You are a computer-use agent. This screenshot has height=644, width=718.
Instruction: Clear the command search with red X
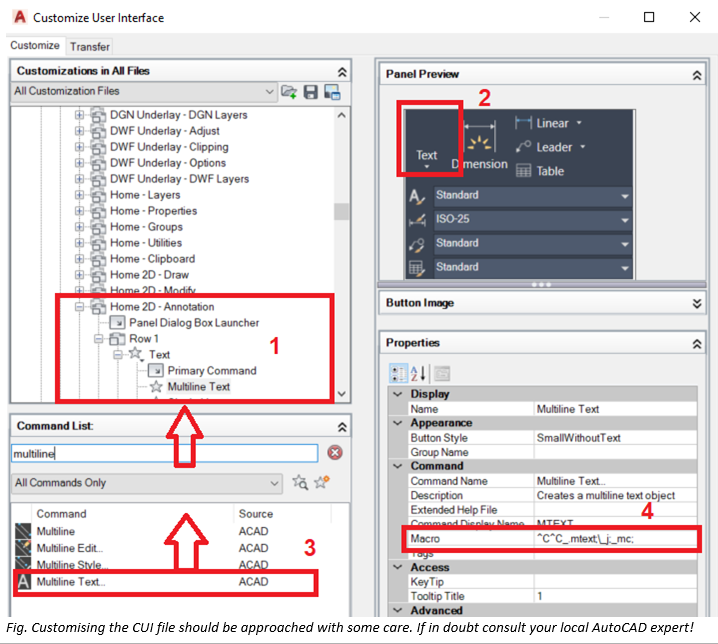(335, 453)
